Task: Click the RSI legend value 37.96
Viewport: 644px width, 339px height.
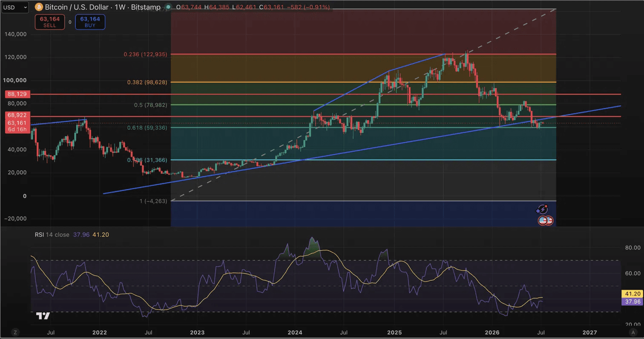Action: pyautogui.click(x=81, y=235)
